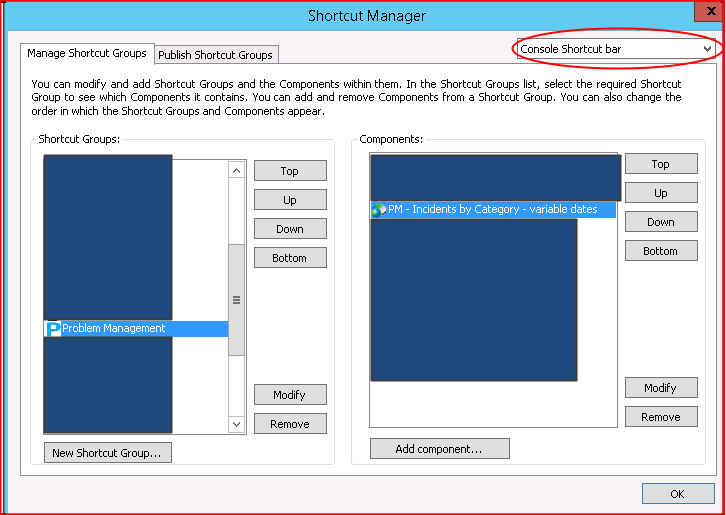Send the shortcut group to Bottom
The image size is (726, 515).
point(290,258)
